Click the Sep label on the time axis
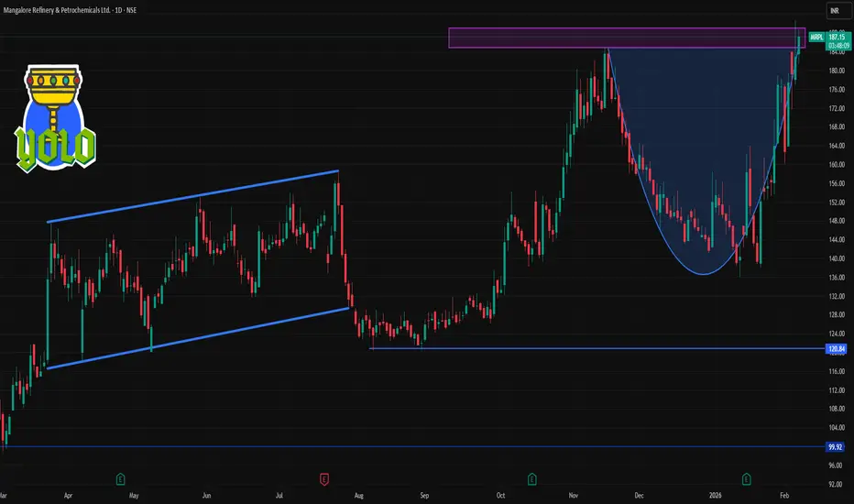Screen dimensions: 854x504 [x=424, y=496]
